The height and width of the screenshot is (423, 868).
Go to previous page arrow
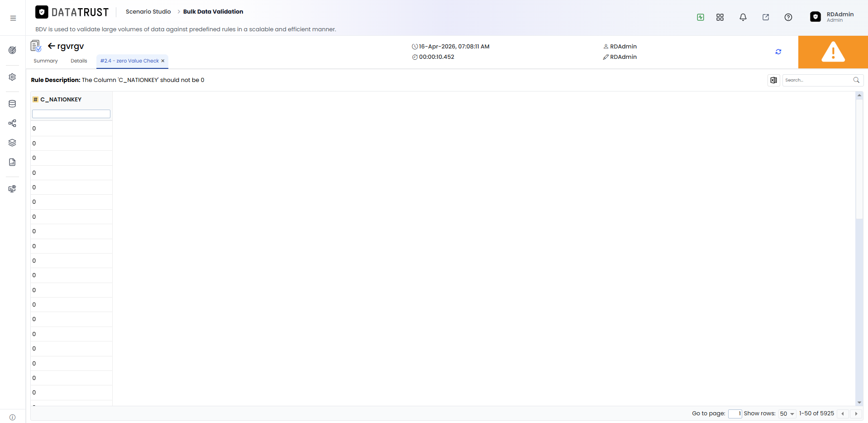pyautogui.click(x=843, y=414)
